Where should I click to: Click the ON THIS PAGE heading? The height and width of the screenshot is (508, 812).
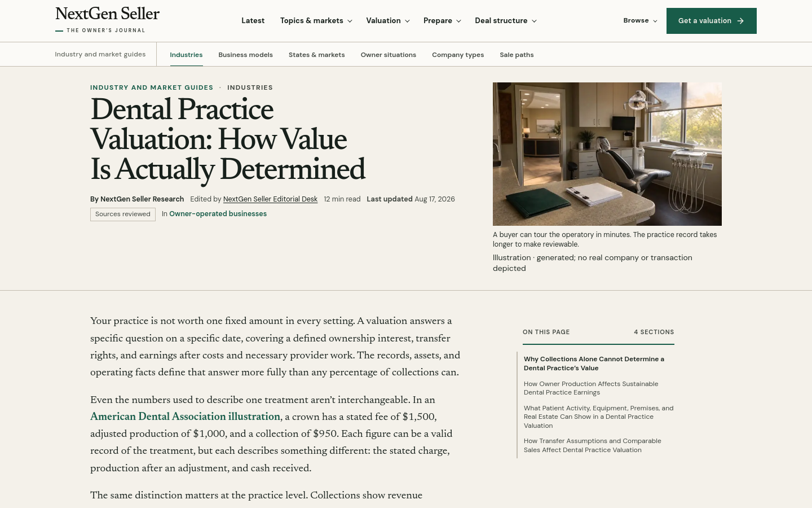pos(546,332)
